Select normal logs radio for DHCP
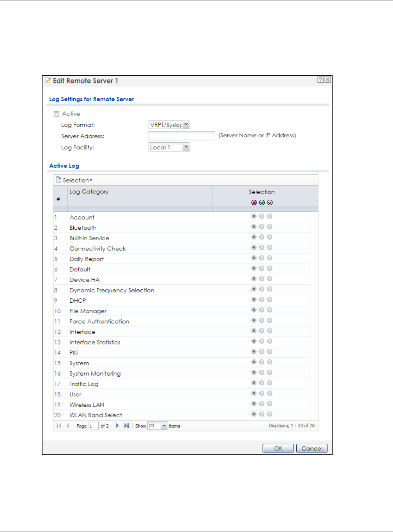393x532 pixels. point(262,300)
